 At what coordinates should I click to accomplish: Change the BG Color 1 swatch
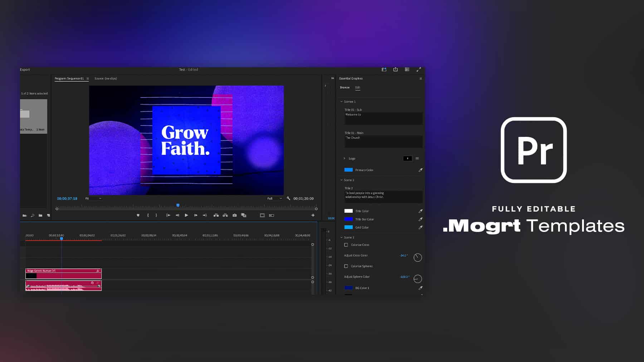click(x=348, y=288)
